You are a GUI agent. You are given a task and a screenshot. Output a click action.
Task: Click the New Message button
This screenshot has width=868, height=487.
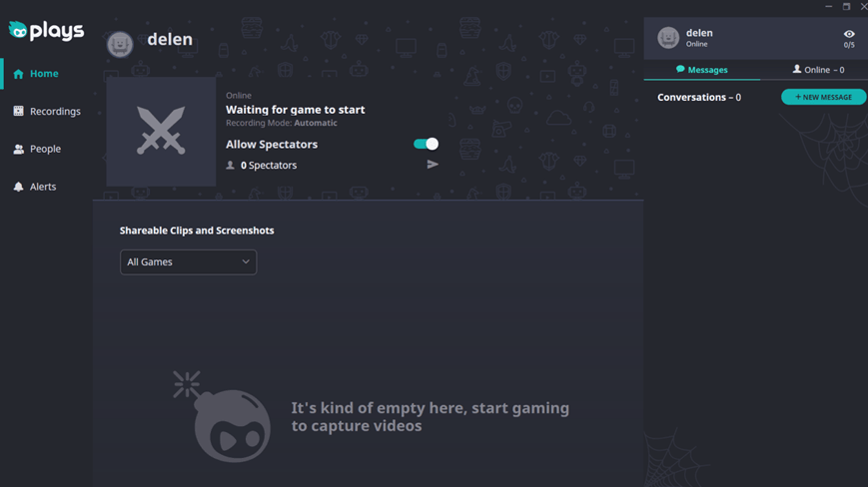(823, 97)
